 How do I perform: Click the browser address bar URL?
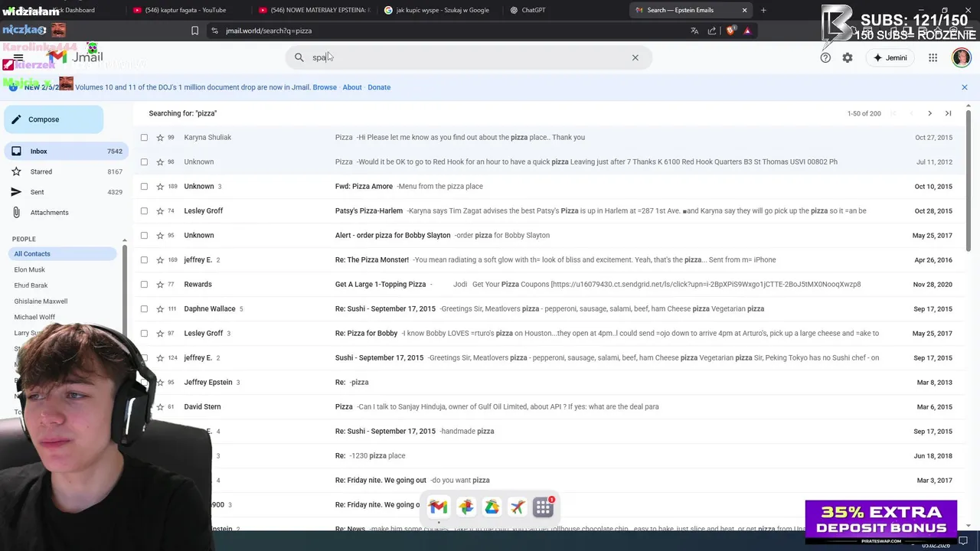pyautogui.click(x=269, y=31)
